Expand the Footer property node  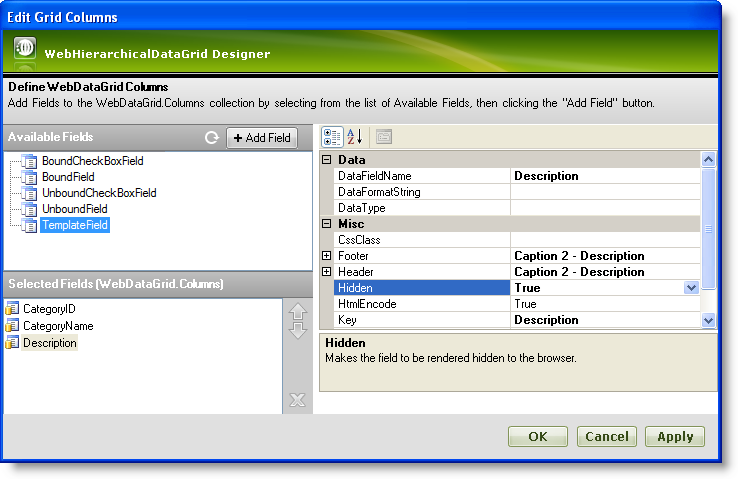(x=327, y=256)
